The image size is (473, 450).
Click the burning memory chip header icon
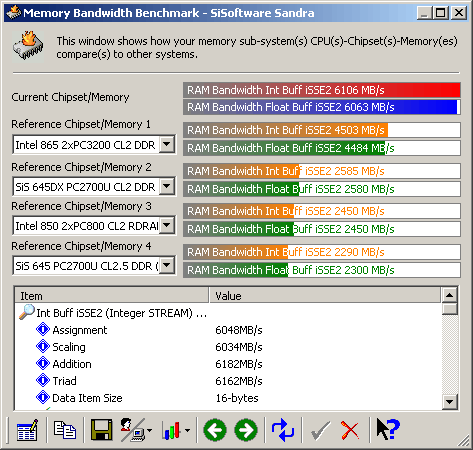(28, 46)
